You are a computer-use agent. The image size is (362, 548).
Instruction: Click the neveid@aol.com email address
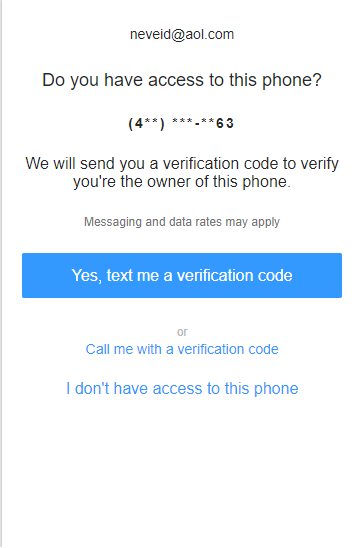tap(182, 34)
